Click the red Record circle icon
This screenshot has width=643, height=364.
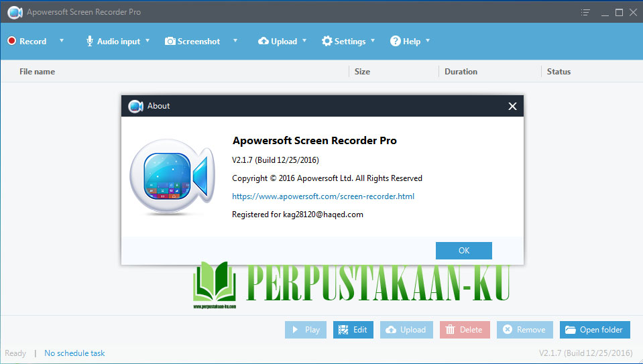(12, 41)
